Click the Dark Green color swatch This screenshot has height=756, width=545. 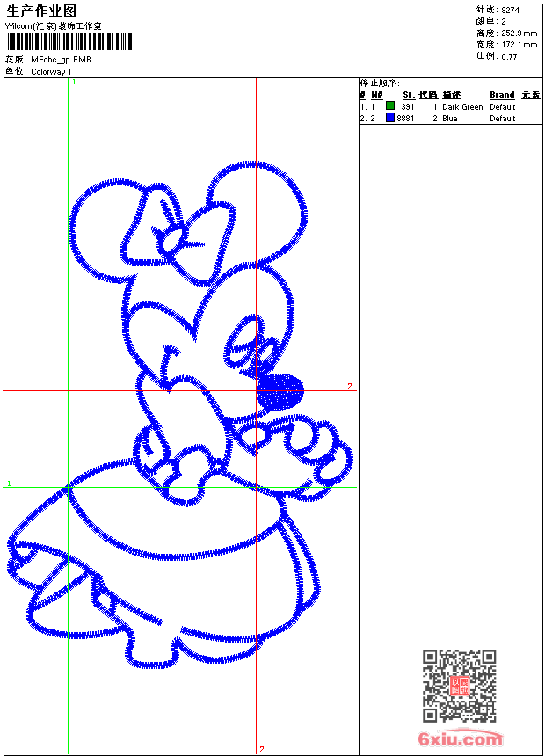pyautogui.click(x=390, y=106)
